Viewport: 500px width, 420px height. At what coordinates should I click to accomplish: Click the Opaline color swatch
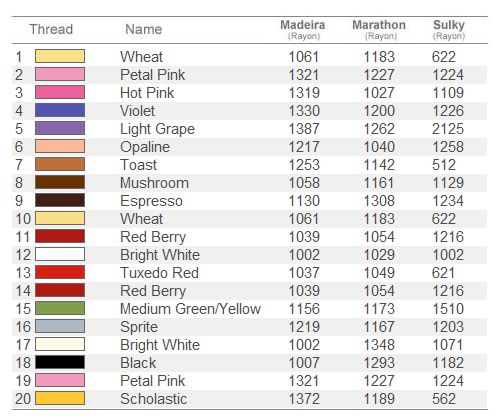pyautogui.click(x=60, y=146)
